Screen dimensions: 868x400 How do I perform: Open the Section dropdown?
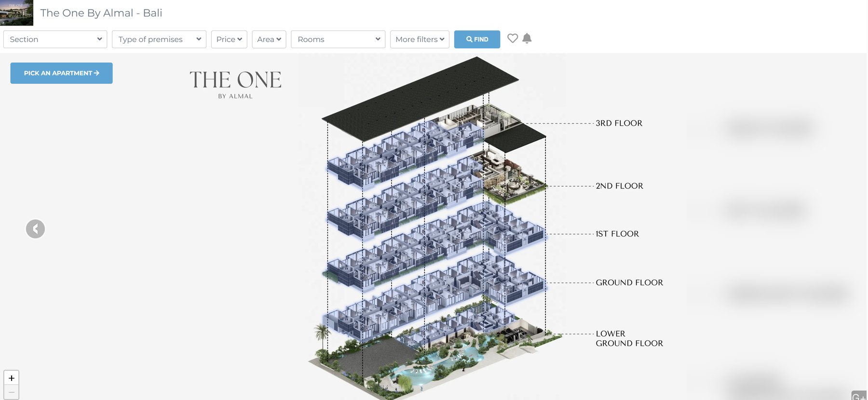(55, 40)
